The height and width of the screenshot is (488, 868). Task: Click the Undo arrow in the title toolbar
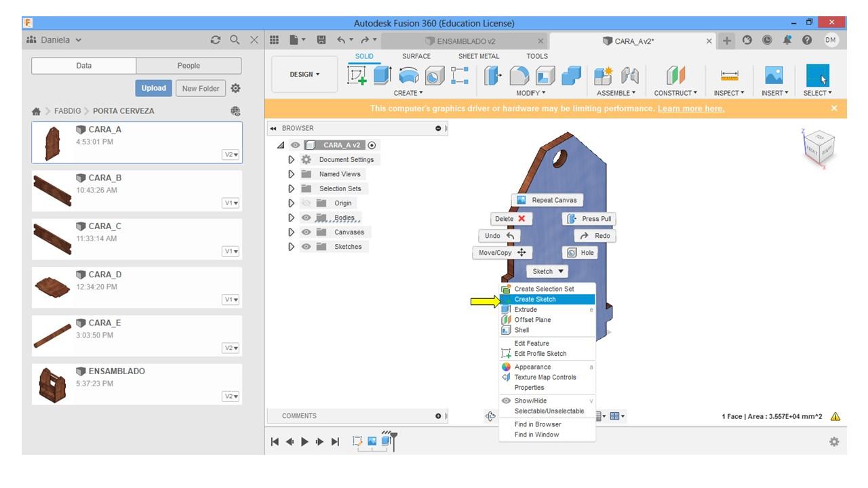341,41
